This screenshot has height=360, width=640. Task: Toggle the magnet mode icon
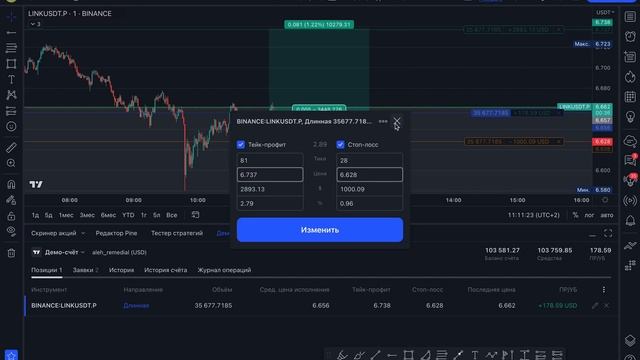pos(11,184)
